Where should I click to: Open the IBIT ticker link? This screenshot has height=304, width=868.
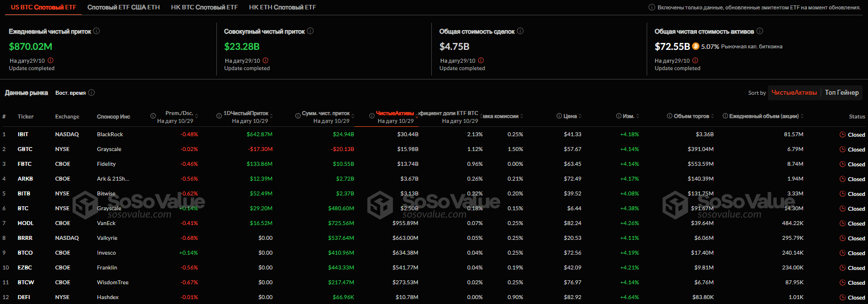pyautogui.click(x=23, y=134)
